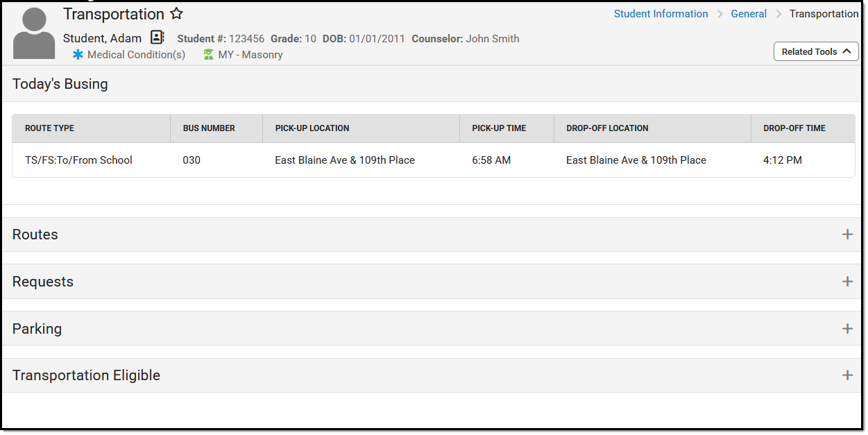This screenshot has width=868, height=435.
Task: Click the plus icon on the Requests bar
Action: 848,281
